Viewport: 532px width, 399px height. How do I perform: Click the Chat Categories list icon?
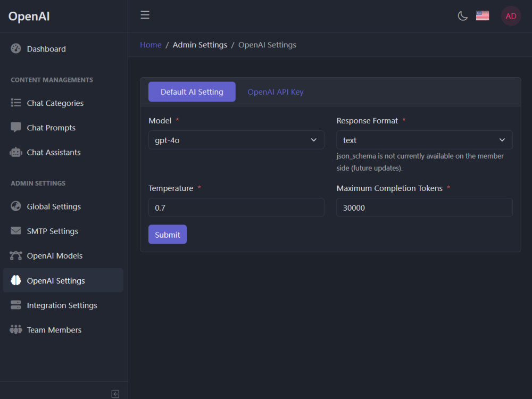point(15,103)
